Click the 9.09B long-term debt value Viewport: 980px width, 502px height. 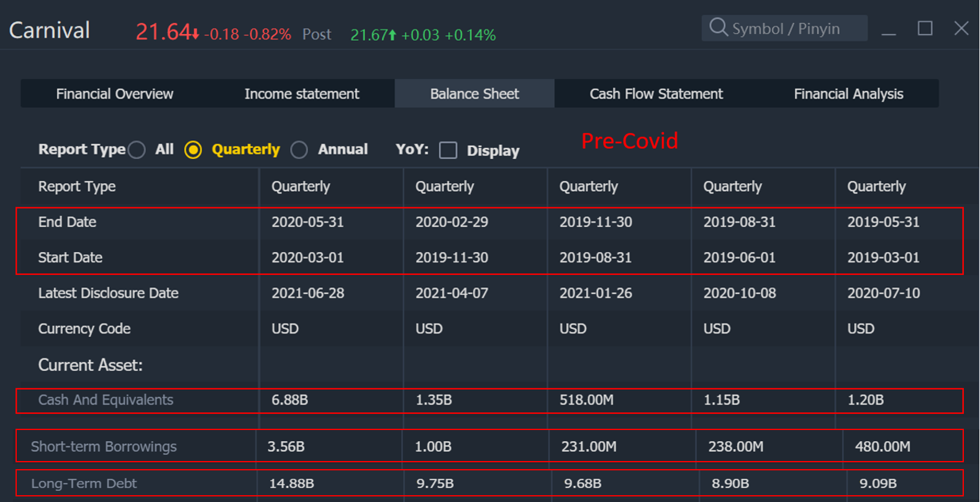coord(878,483)
